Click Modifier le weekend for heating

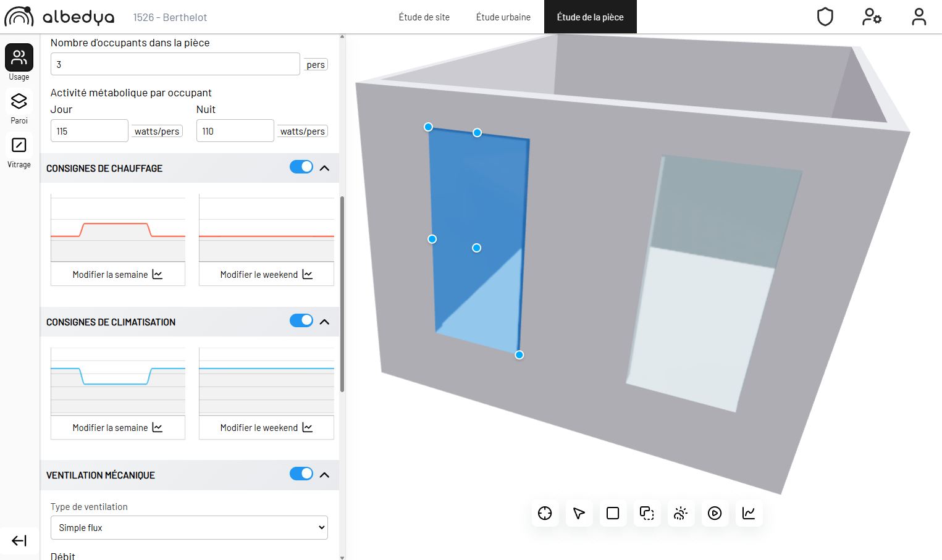pyautogui.click(x=266, y=274)
